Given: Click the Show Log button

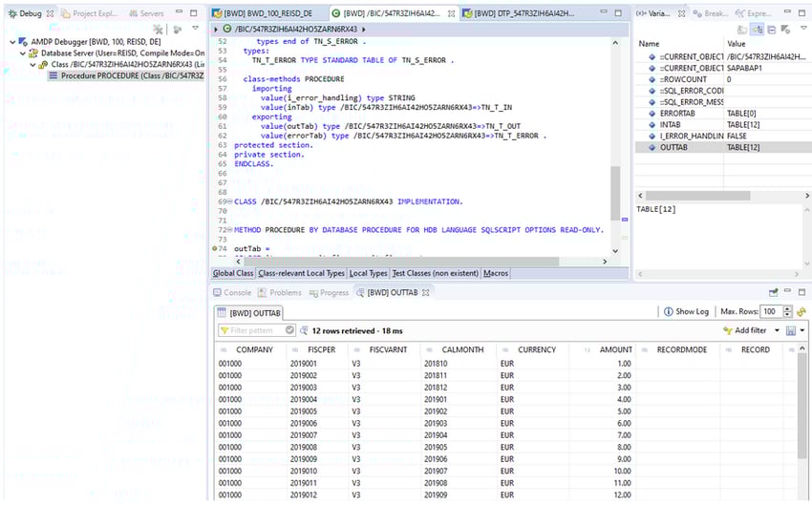Looking at the screenshot, I should point(686,311).
